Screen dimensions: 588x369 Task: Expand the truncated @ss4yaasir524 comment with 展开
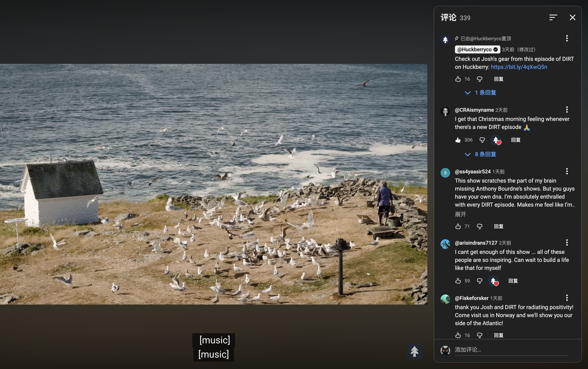tap(460, 214)
